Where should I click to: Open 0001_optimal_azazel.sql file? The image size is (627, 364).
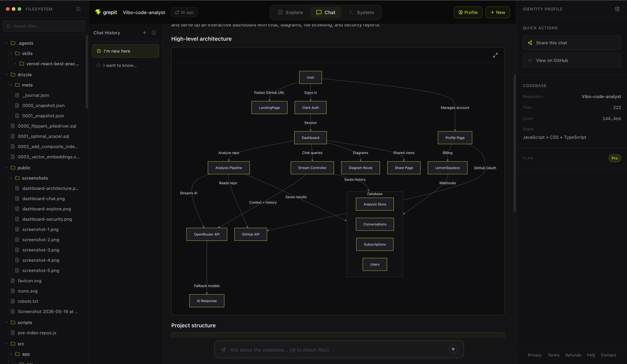[43, 136]
